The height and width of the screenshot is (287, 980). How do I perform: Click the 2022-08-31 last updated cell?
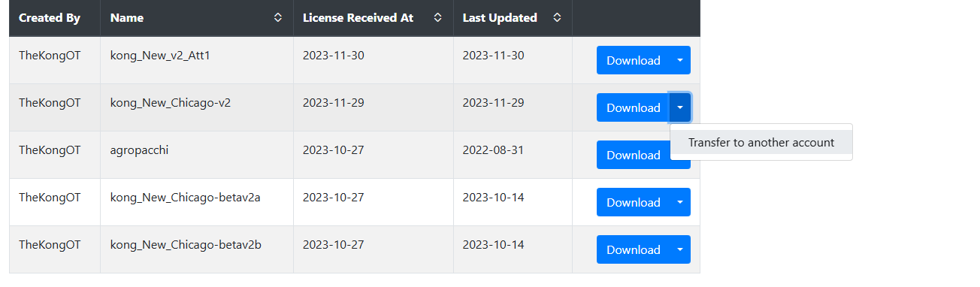[513, 155]
